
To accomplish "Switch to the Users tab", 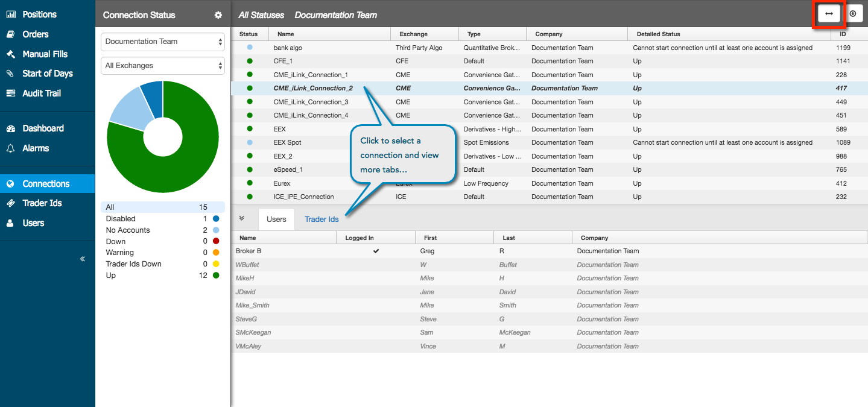I will click(276, 219).
